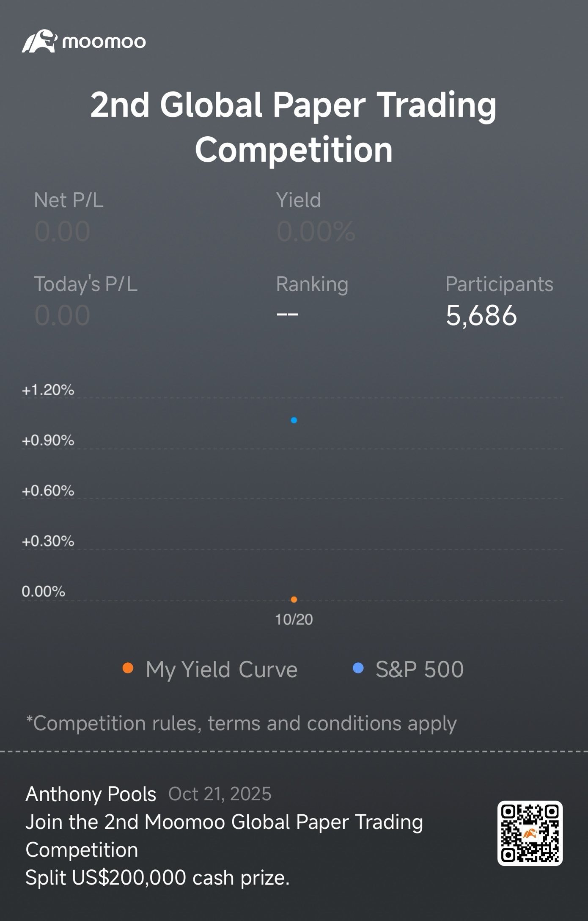Click the 10/20 date axis label
Viewport: 588px width, 921px height.
point(294,620)
